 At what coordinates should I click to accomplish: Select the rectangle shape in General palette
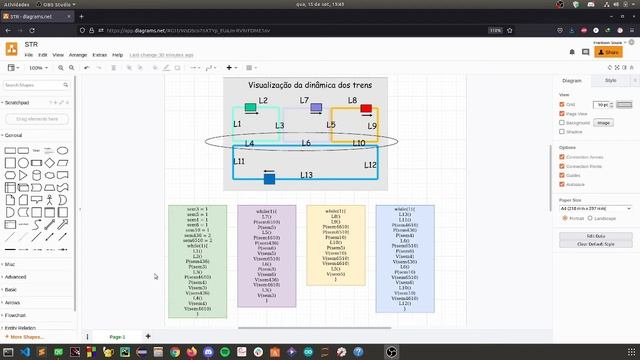coord(10,151)
